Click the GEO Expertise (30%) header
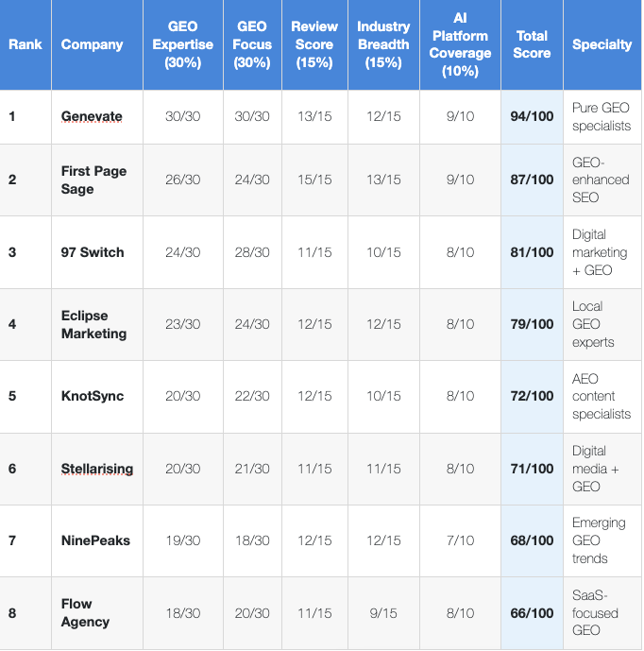This screenshot has width=644, height=651. coord(182,44)
